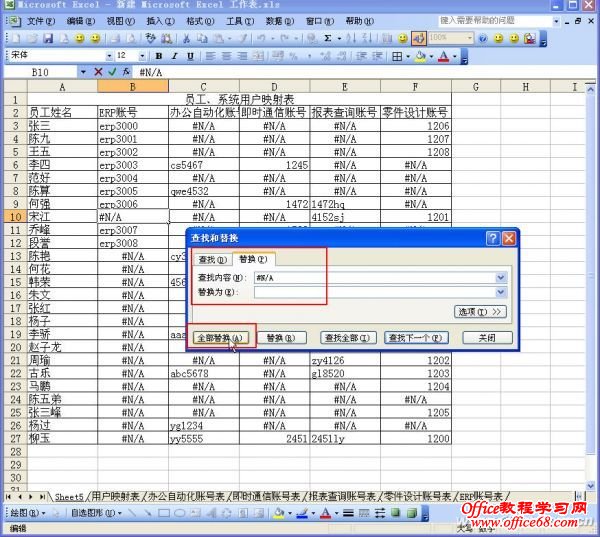Click the 选项 button to expand options
The width and height of the screenshot is (600, 537).
(x=479, y=312)
